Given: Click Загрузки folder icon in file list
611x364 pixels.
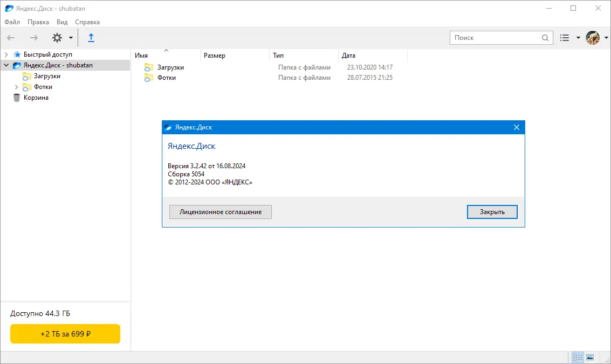Looking at the screenshot, I should click(x=148, y=67).
